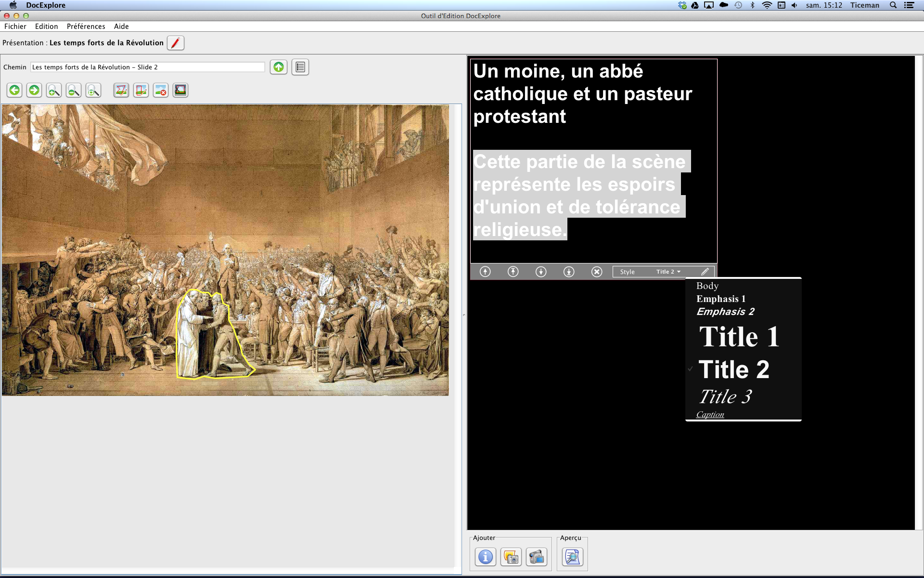The width and height of the screenshot is (924, 578).
Task: Click the green up arrow beside Chemin
Action: coord(279,67)
